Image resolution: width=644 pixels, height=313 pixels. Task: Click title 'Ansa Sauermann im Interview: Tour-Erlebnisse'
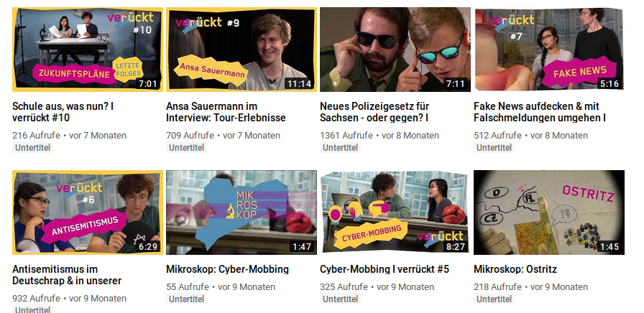tap(226, 112)
